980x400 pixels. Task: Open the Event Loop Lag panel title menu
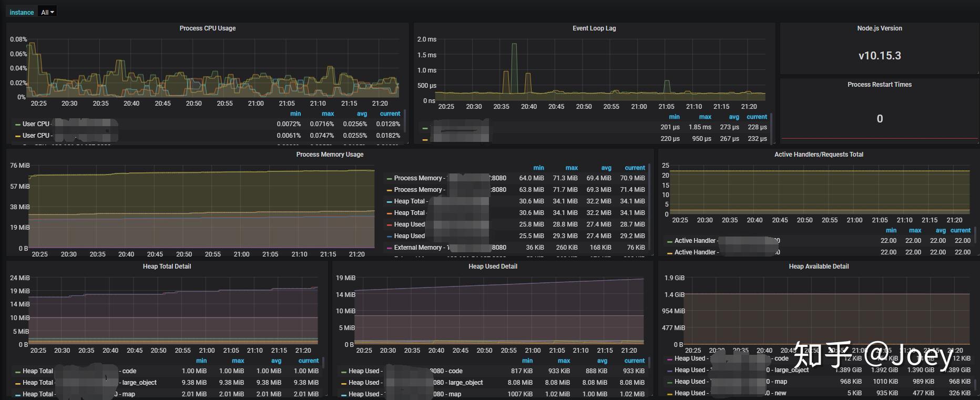tap(594, 28)
